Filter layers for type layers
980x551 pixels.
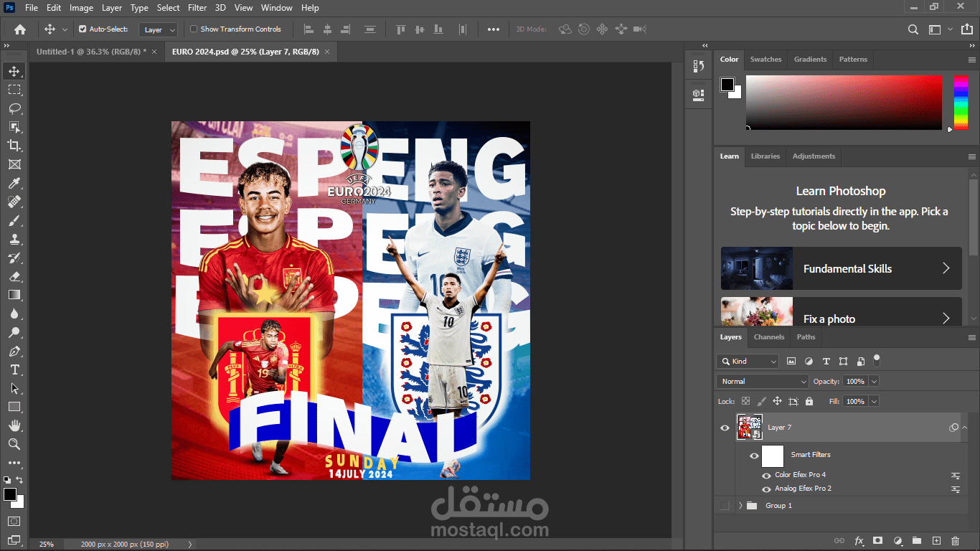point(826,362)
